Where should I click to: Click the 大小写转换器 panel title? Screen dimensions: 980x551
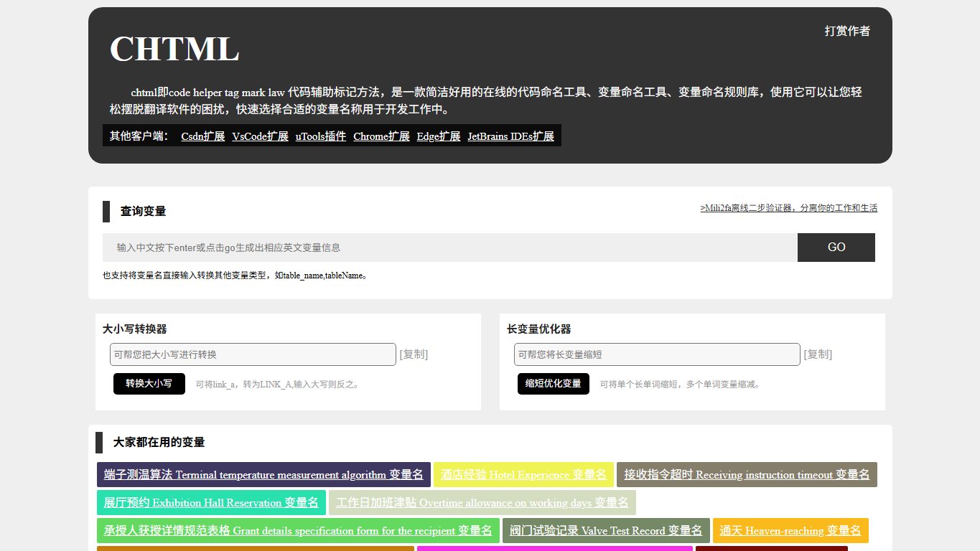[135, 329]
